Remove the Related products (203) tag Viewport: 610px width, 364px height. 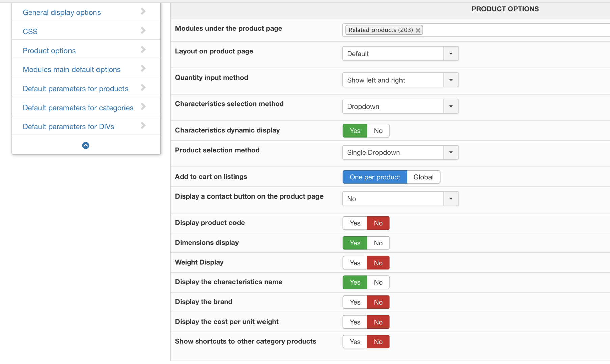point(418,30)
